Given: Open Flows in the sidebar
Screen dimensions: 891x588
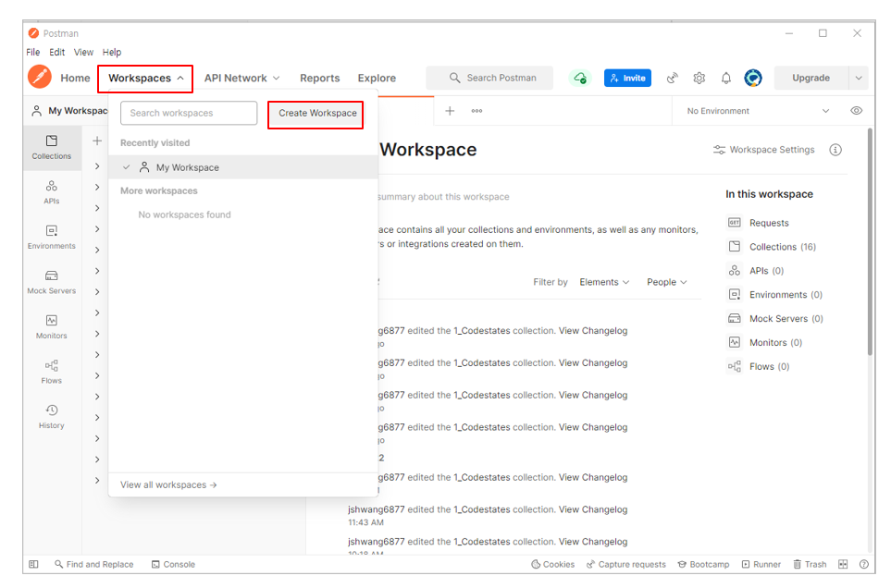Looking at the screenshot, I should (x=52, y=372).
